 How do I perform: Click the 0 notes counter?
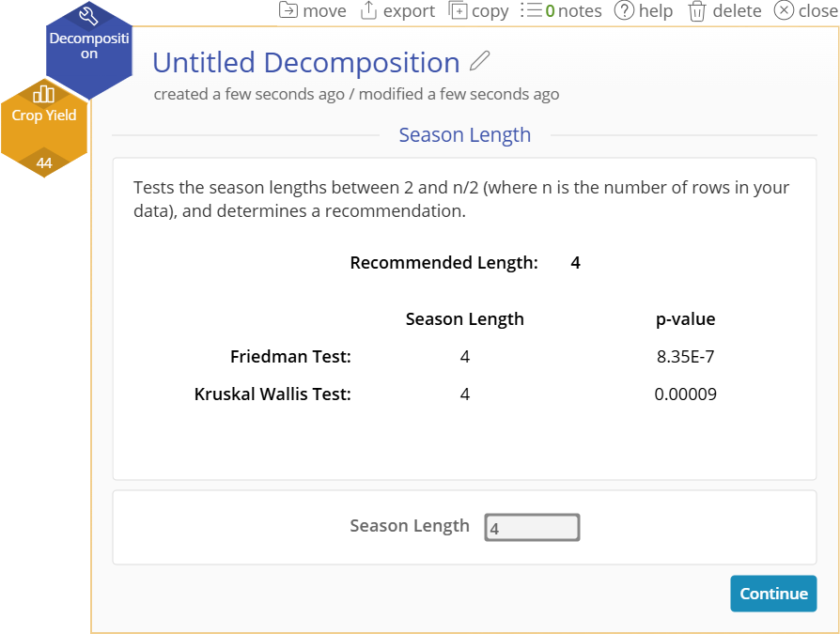573,10
